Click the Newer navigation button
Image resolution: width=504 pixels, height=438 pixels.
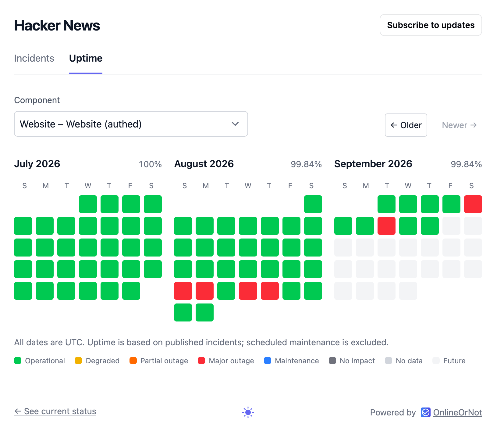[459, 125]
